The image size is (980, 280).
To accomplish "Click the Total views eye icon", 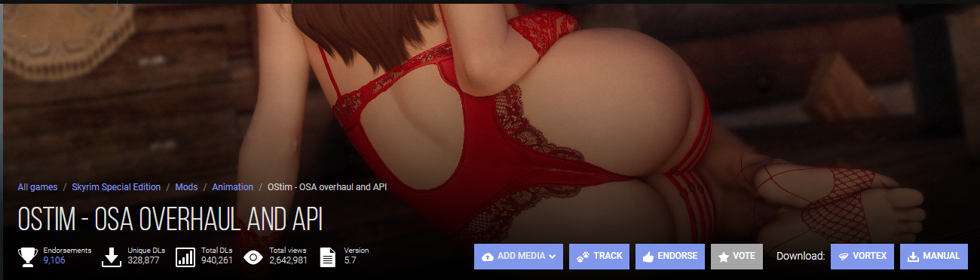I will point(254,257).
